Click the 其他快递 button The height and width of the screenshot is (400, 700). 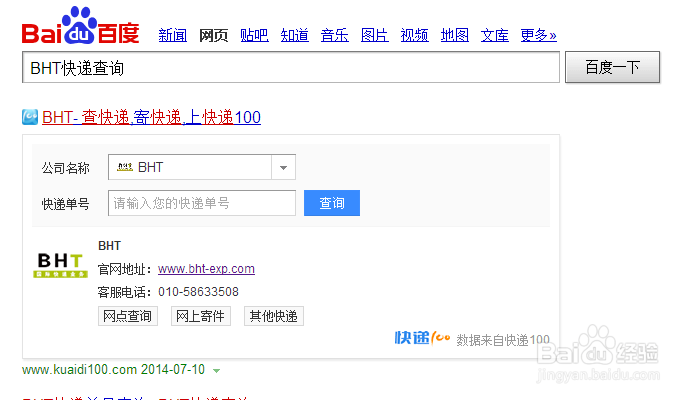[x=274, y=316]
